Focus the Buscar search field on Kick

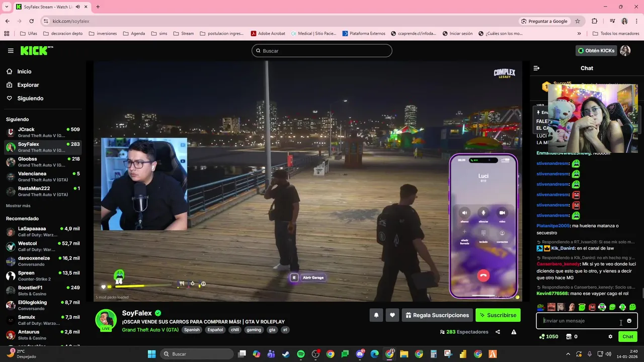(x=322, y=51)
